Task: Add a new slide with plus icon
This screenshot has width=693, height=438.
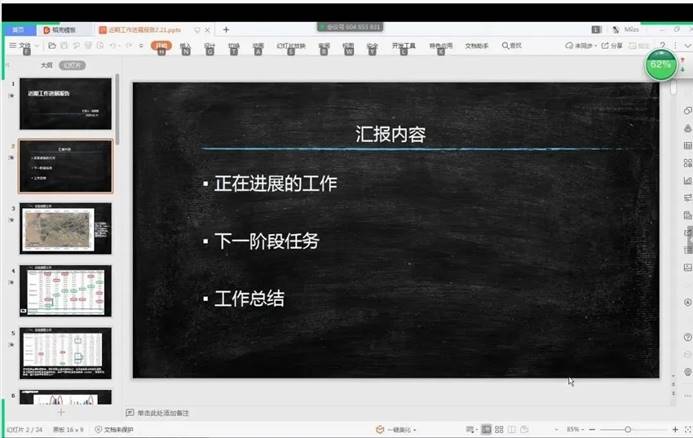Action: tap(60, 411)
